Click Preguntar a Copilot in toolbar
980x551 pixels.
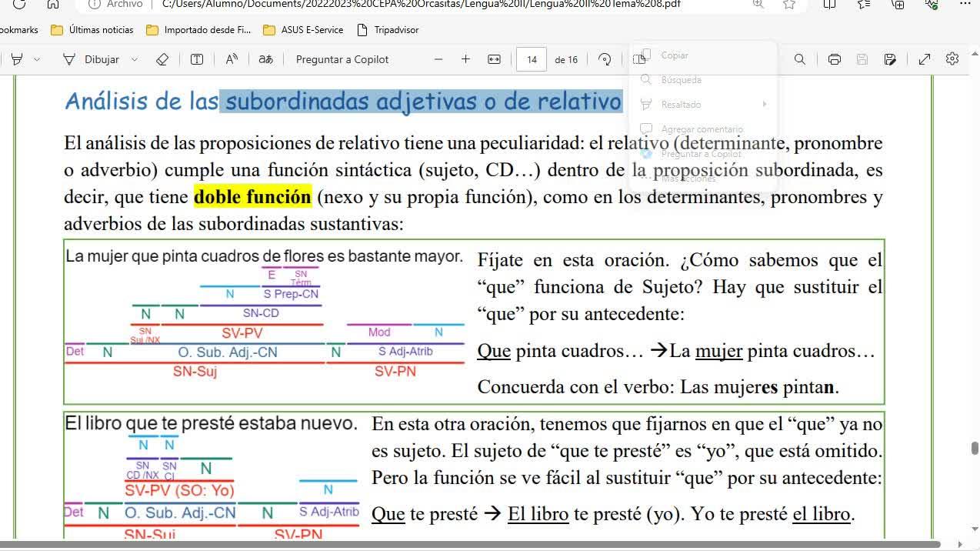pos(342,59)
